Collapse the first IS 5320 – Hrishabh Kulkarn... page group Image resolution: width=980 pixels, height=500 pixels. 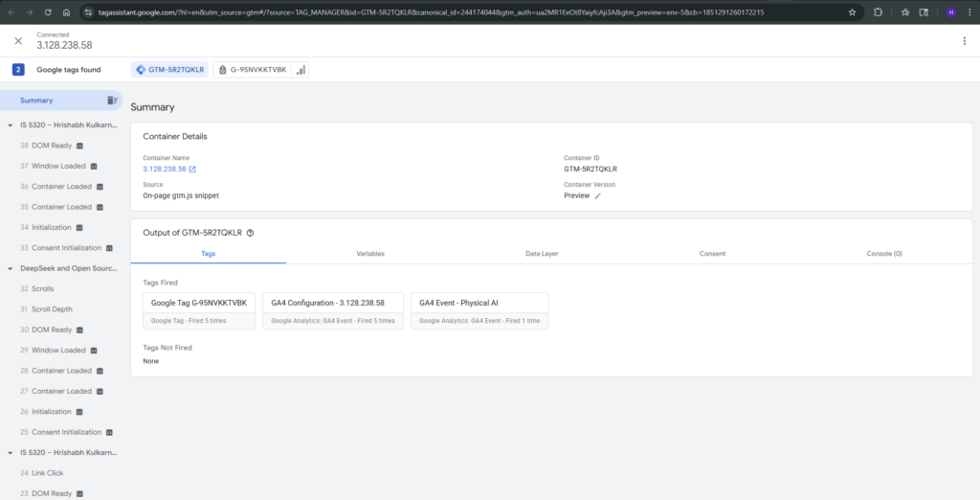point(11,125)
